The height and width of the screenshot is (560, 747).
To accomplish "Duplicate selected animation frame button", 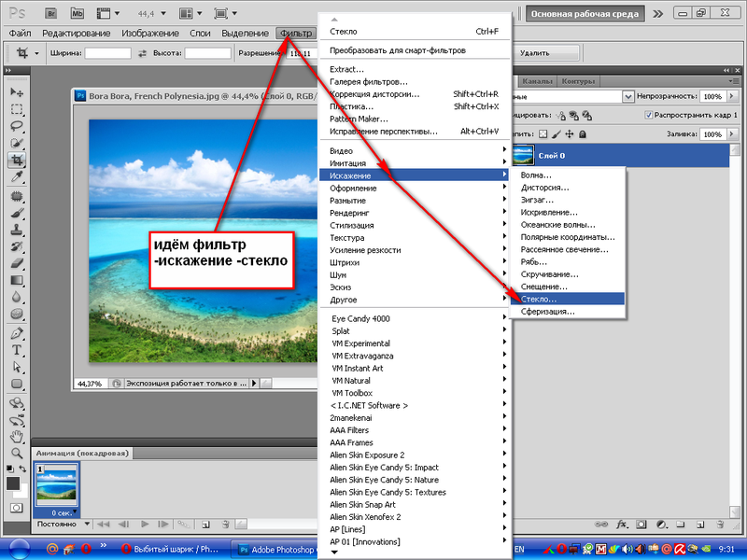I will tap(205, 525).
